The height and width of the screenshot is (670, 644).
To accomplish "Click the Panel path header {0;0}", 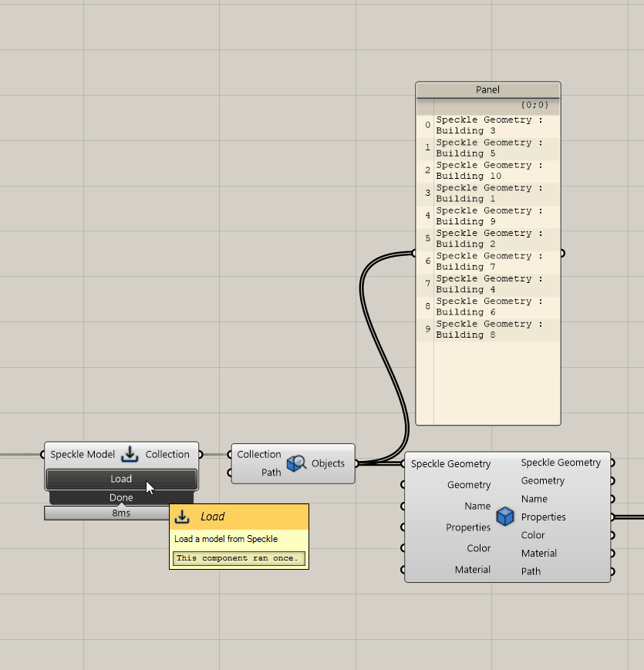I will pos(534,105).
